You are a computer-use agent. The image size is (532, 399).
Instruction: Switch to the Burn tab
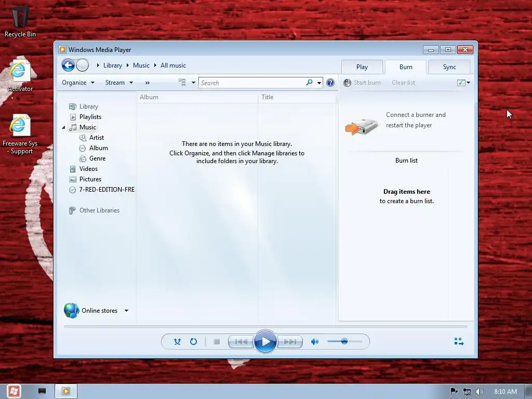coord(406,67)
